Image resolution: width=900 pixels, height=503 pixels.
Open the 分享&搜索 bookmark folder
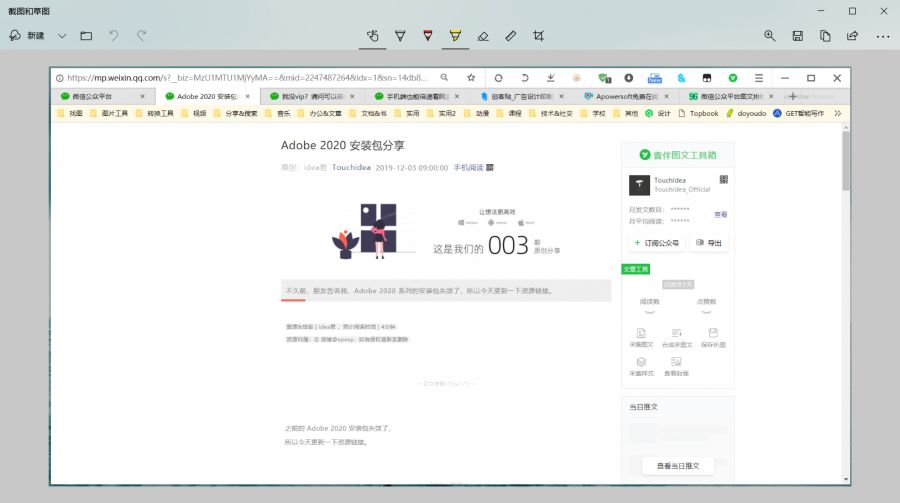click(x=235, y=114)
